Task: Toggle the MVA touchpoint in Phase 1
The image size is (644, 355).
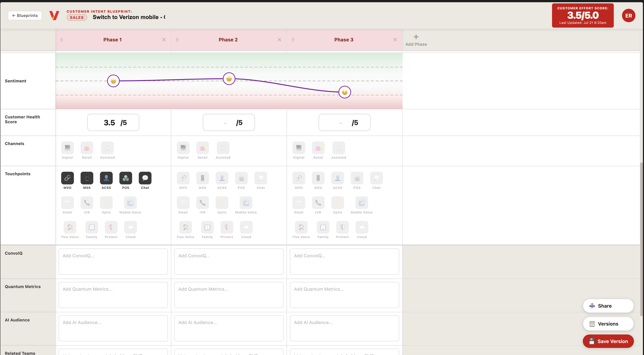Action: [87, 178]
